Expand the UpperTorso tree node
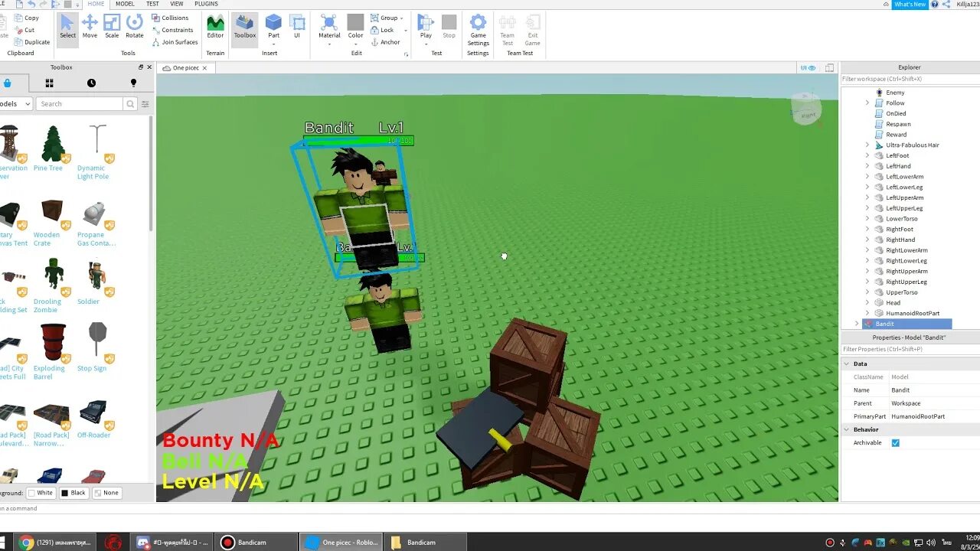 (x=867, y=292)
